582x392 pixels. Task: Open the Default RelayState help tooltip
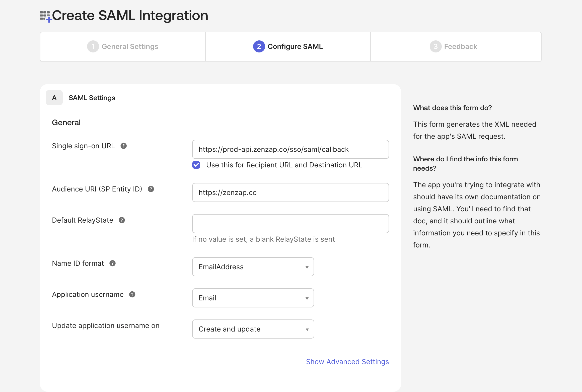click(x=122, y=220)
